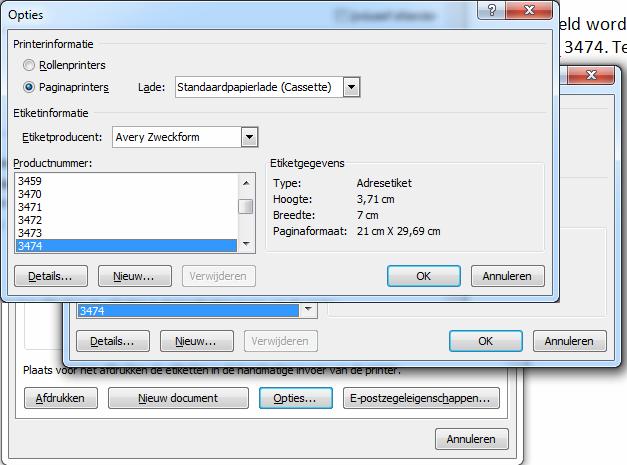Expand the Etiketproducent Avery Zweckform dropdown
This screenshot has height=465, width=627.
pos(249,137)
